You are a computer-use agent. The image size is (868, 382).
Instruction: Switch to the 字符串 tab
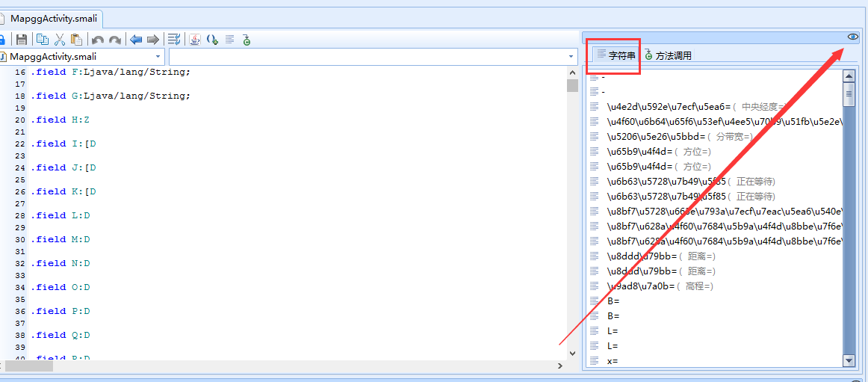616,55
